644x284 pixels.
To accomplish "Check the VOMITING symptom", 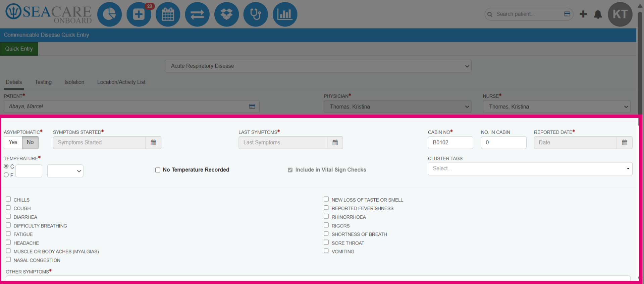I will [326, 251].
